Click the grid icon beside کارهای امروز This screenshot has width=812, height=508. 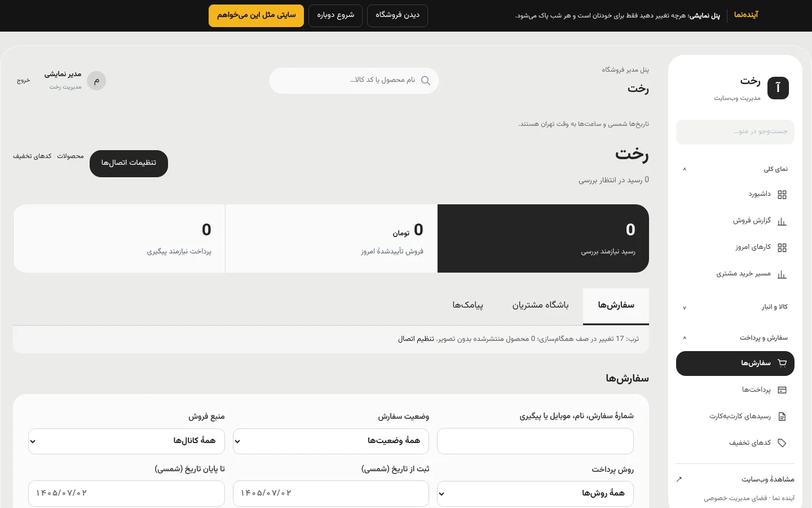tap(782, 248)
